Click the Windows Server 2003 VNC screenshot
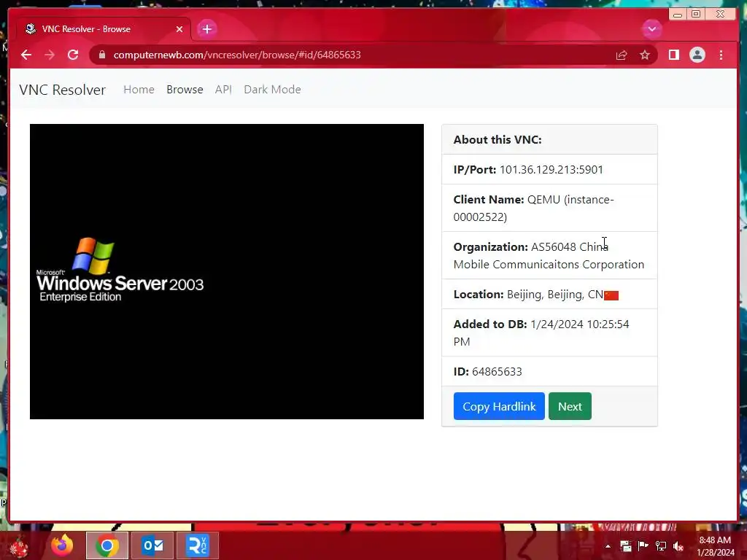Viewport: 747px width, 560px height. coord(227,271)
